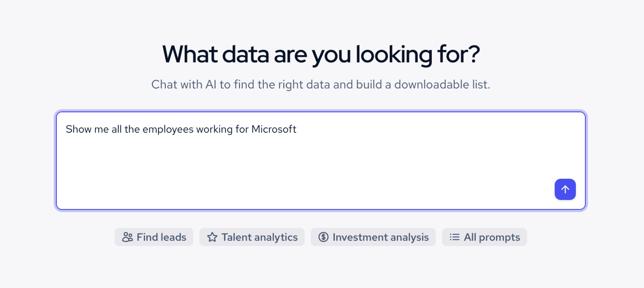Open the All prompts text label
This screenshot has height=288, width=644.
pos(492,237)
